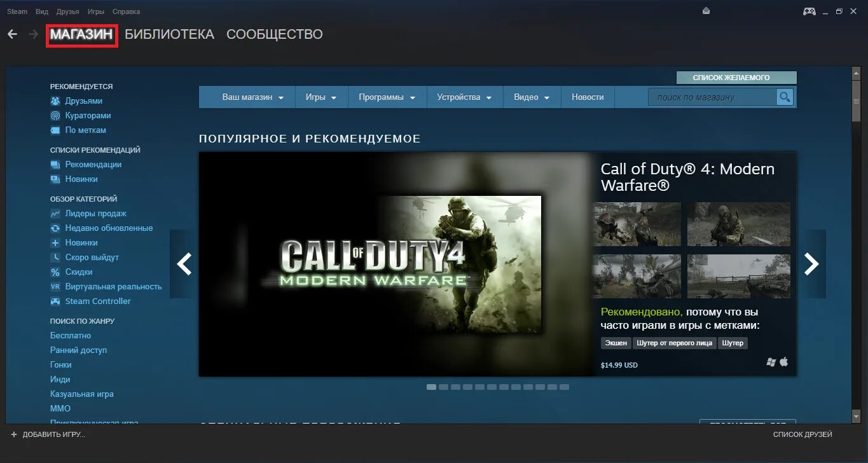Open the Справка menu
Image resolution: width=868 pixels, height=463 pixels.
tap(126, 11)
